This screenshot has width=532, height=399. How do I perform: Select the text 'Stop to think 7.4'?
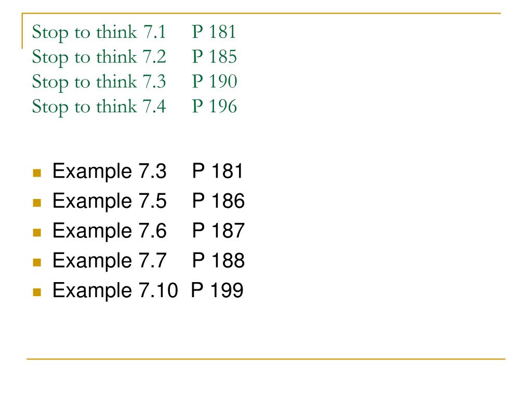point(99,107)
